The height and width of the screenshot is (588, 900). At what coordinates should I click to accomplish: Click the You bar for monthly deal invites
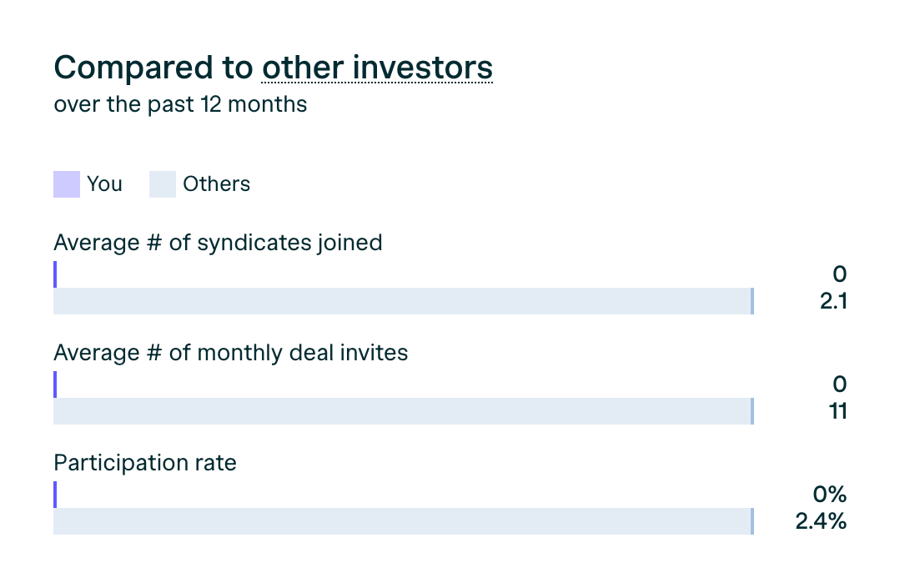pyautogui.click(x=55, y=384)
